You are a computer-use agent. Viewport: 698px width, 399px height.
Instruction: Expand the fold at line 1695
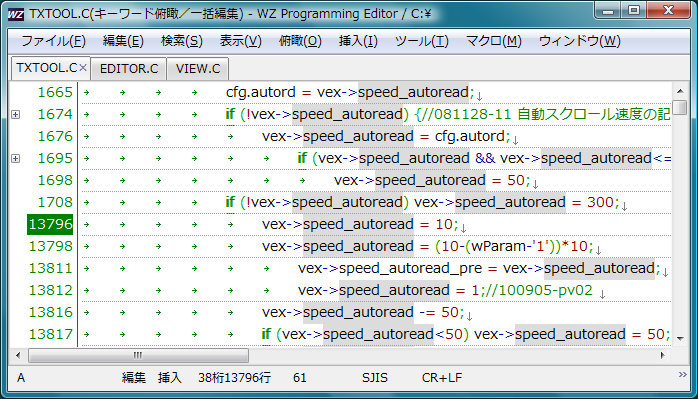click(16, 158)
